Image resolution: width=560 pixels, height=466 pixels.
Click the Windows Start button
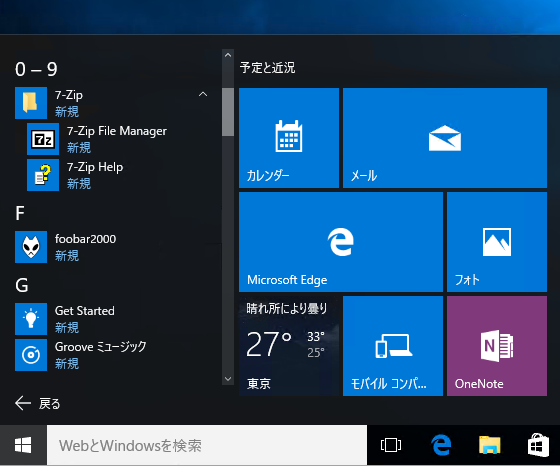tap(23, 445)
